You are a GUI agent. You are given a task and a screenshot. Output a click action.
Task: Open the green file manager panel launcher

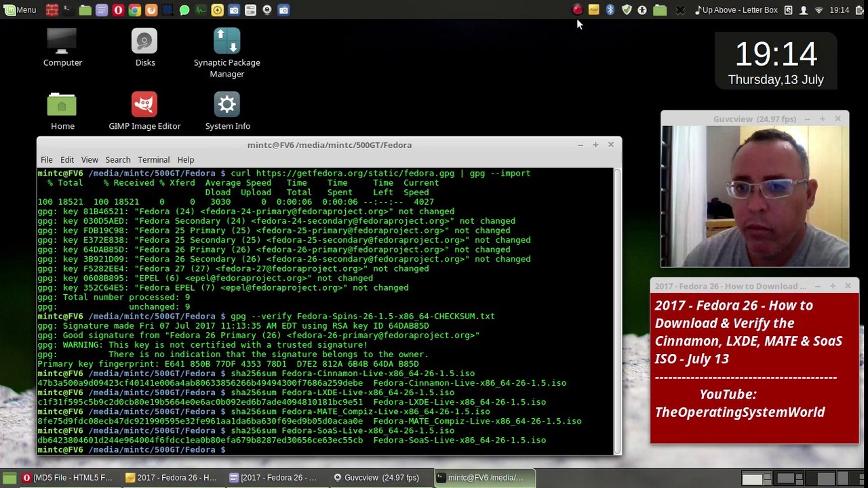tap(85, 9)
